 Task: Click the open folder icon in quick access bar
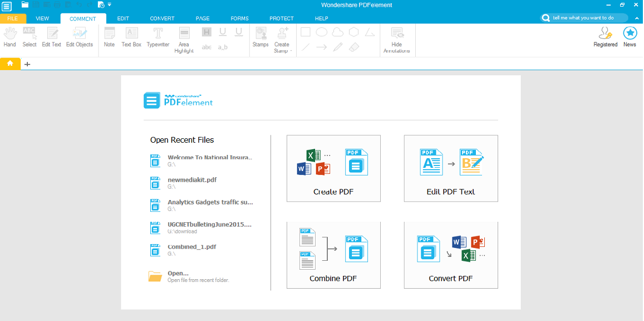pos(25,4)
